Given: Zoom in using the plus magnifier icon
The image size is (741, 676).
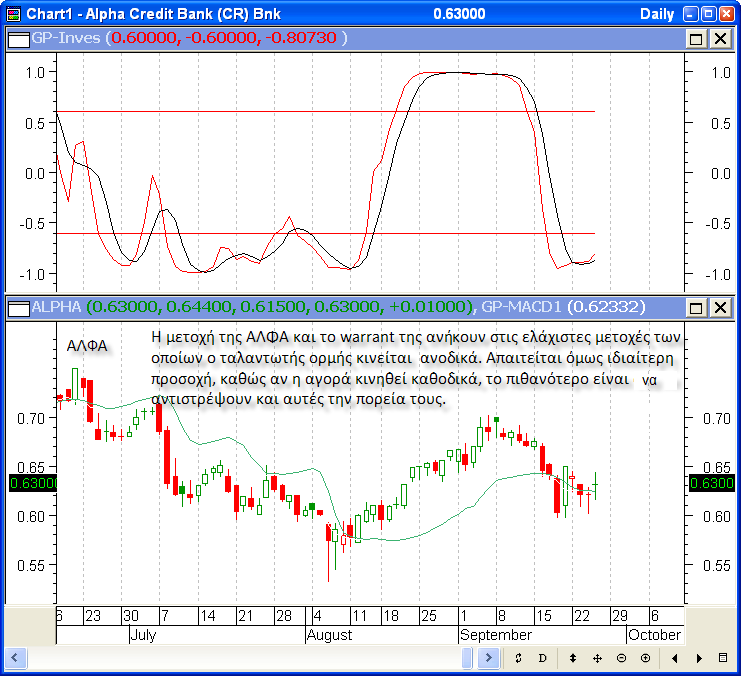Looking at the screenshot, I should pyautogui.click(x=645, y=658).
